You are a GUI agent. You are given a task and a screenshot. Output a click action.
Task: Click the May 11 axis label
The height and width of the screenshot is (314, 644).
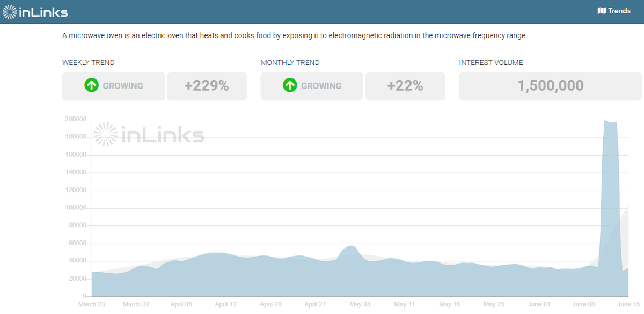[404, 304]
